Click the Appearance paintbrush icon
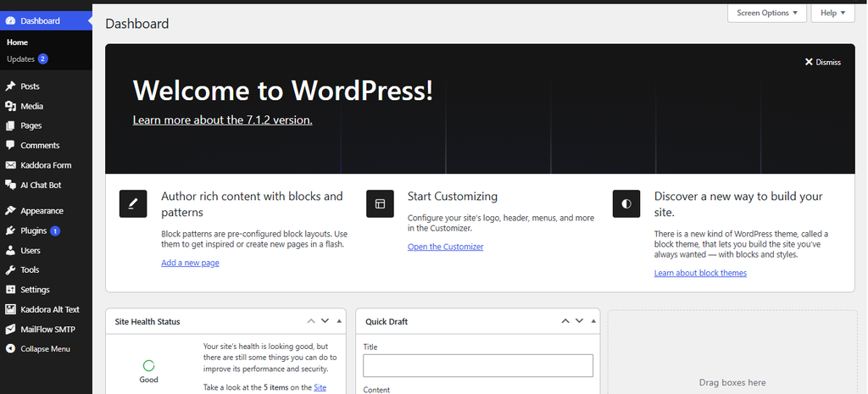Viewport: 868px width, 394px height. [x=10, y=211]
